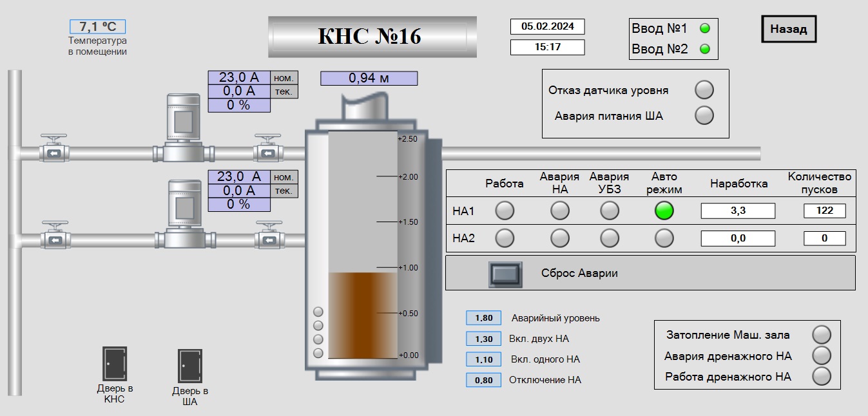Click the Дверь в ША door icon
This screenshot has height=416, width=868.
(x=190, y=366)
